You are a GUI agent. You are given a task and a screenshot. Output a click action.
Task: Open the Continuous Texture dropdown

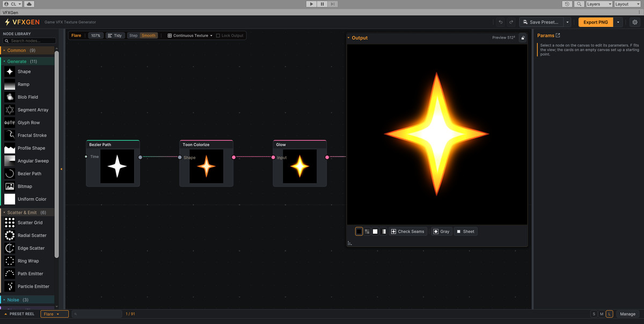pos(190,35)
